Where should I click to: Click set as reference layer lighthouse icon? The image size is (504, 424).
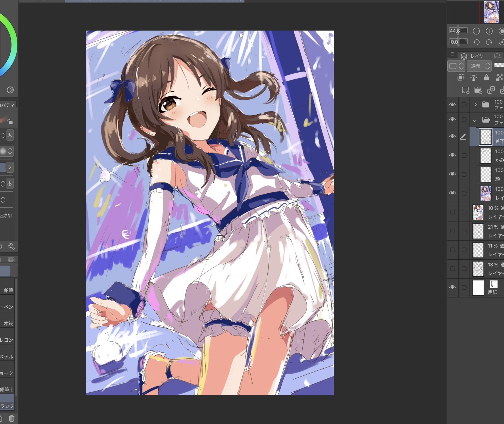tap(473, 78)
